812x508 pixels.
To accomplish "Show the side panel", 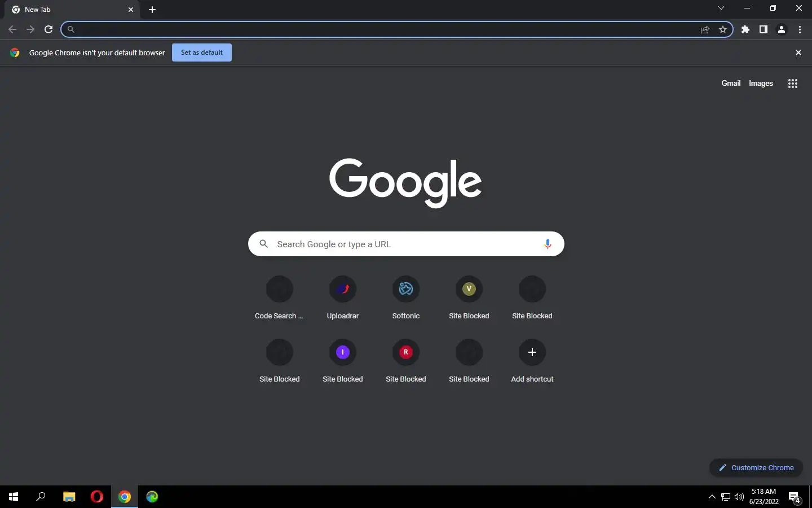I will (764, 29).
